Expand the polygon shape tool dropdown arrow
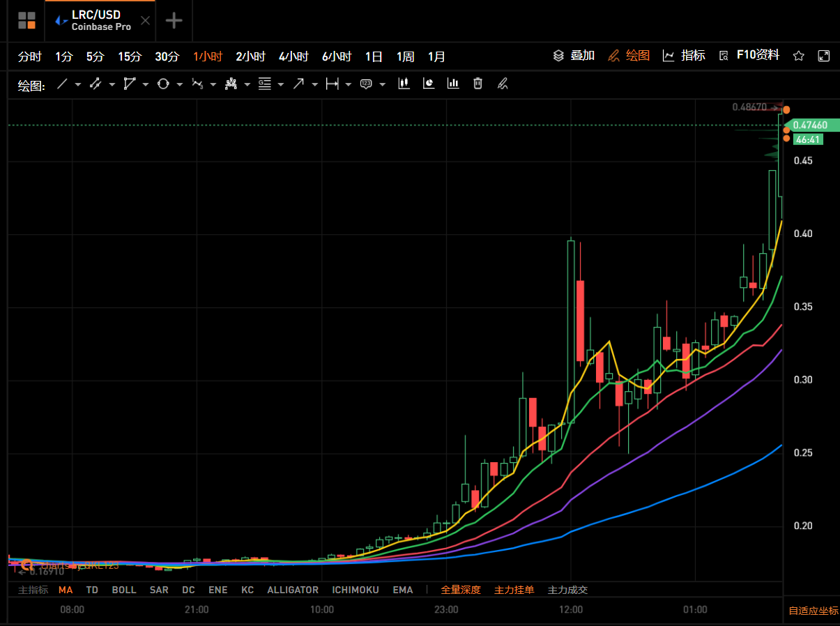 pos(146,85)
